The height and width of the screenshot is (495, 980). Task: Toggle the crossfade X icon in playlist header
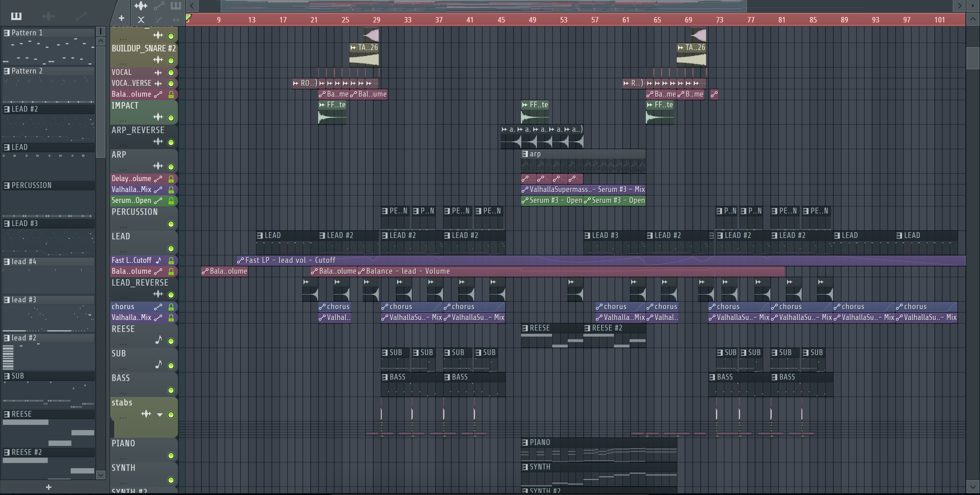[x=141, y=20]
